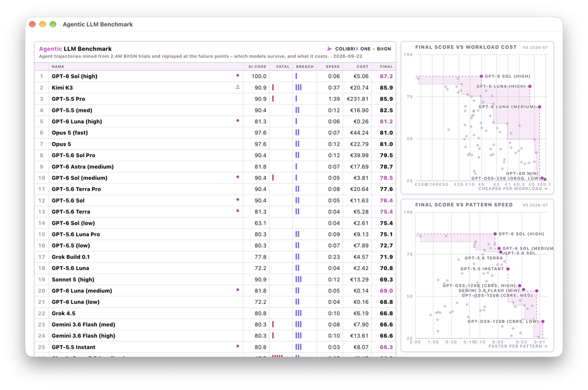The width and height of the screenshot is (588, 390).
Task: Select the Gemini 3.6 Flash (high) model name
Action: [83, 336]
